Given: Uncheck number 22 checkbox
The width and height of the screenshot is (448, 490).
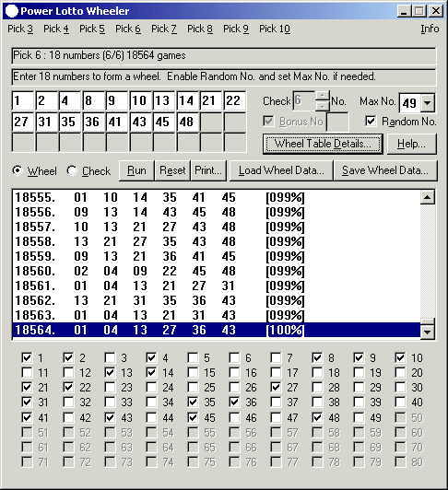Looking at the screenshot, I should coord(68,388).
